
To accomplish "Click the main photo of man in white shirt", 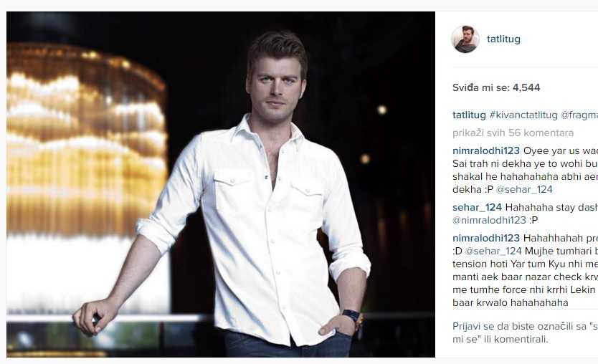I will (221, 184).
